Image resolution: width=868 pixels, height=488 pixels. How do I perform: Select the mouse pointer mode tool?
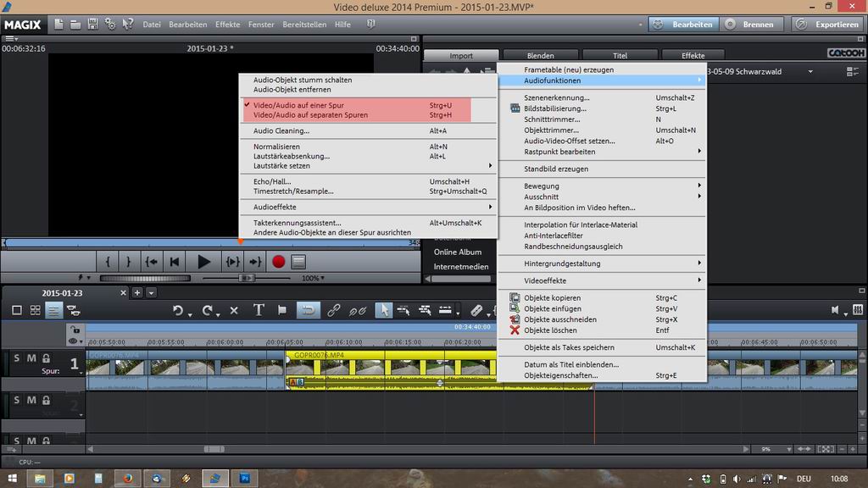coord(383,310)
